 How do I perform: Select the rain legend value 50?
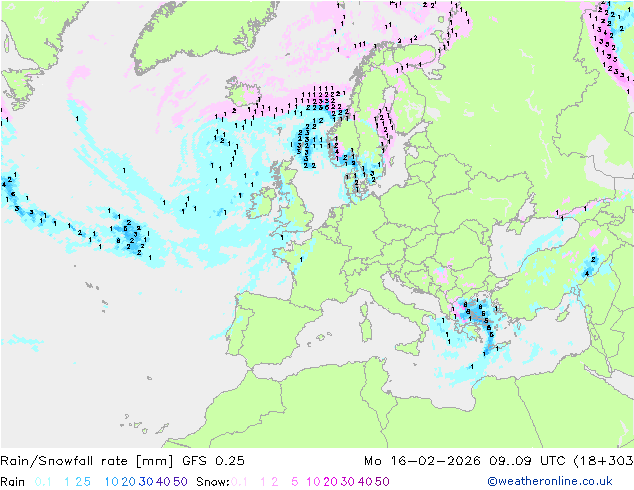(x=180, y=482)
